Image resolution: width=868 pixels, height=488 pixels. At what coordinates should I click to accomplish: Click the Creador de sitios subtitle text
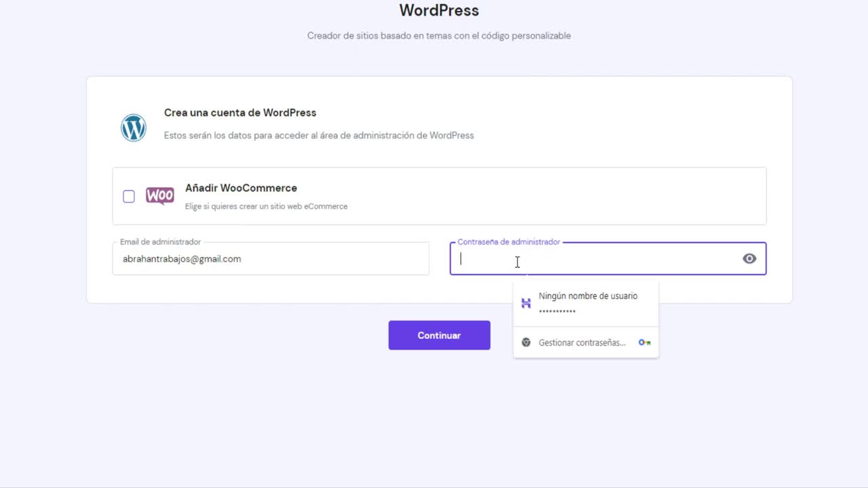tap(439, 35)
